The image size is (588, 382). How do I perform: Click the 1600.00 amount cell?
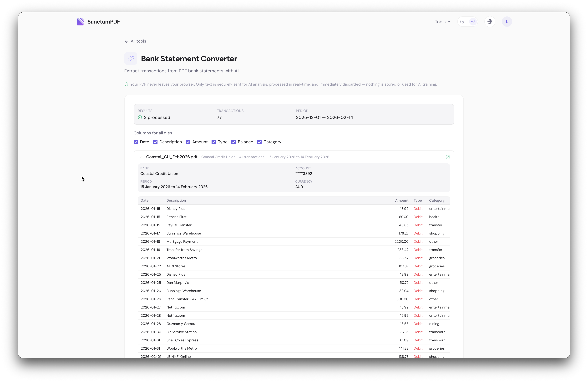(401, 299)
